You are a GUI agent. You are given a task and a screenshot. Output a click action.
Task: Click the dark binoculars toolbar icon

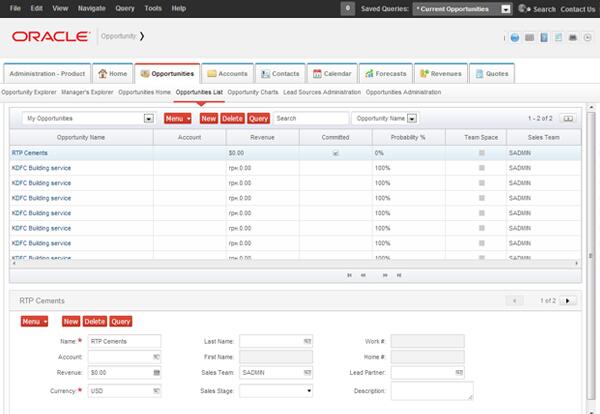pyautogui.click(x=573, y=37)
